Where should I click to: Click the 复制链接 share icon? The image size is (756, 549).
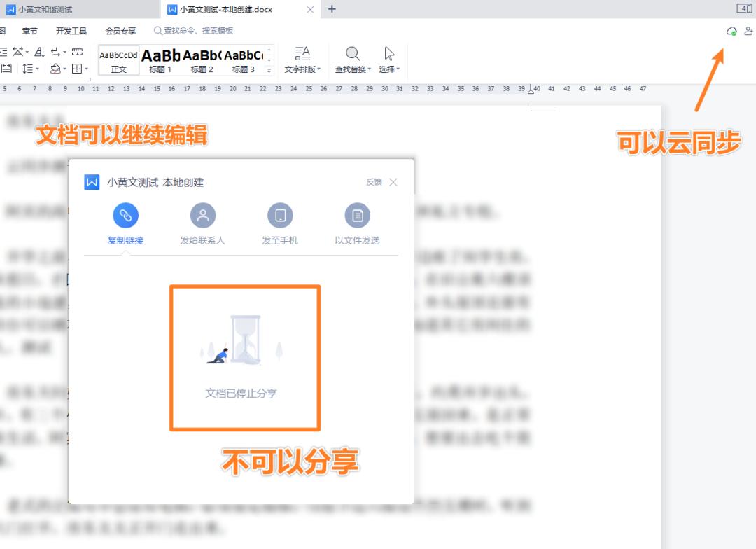[x=125, y=215]
